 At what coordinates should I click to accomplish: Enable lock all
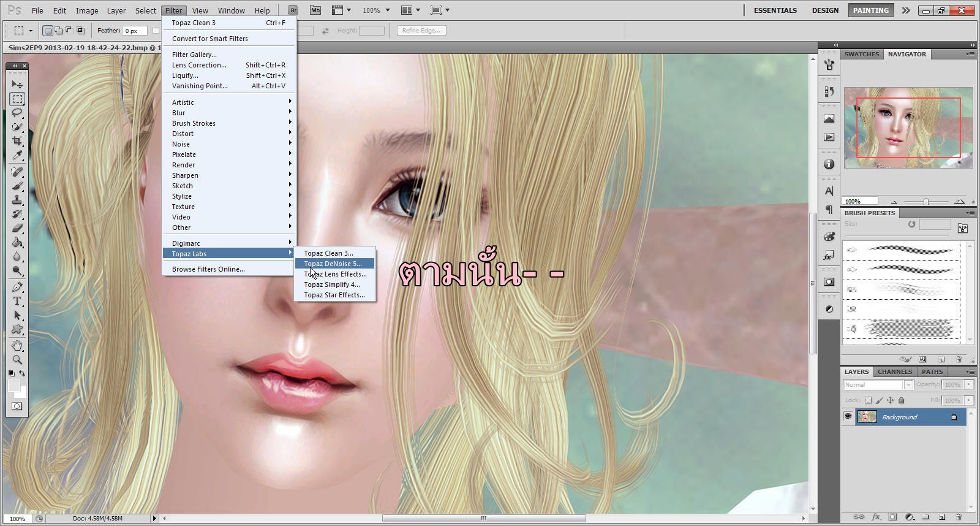point(902,400)
